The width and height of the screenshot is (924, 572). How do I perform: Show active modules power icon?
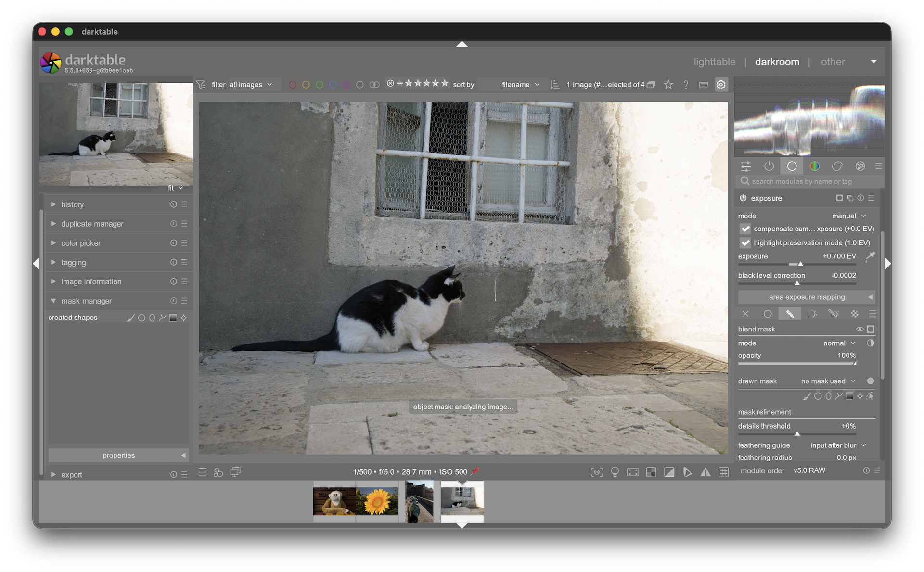769,166
